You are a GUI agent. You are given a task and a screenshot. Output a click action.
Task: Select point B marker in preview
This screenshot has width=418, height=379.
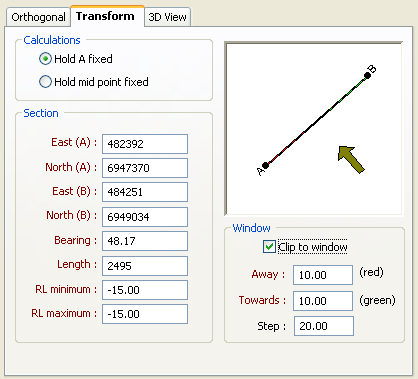pyautogui.click(x=367, y=75)
